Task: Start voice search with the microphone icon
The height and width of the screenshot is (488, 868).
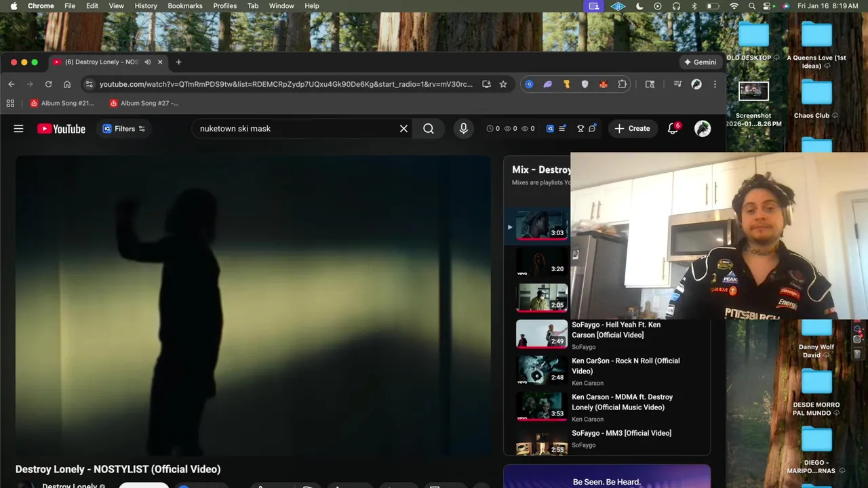Action: (464, 129)
